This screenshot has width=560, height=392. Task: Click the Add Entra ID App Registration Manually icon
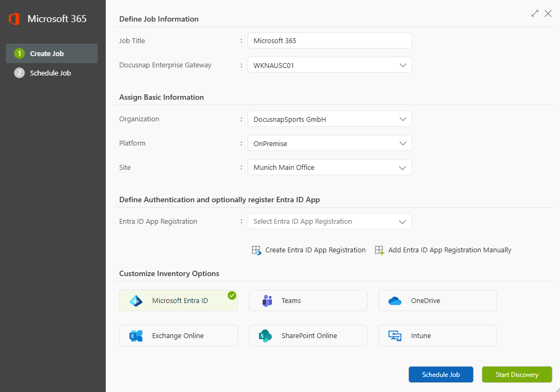coord(379,250)
